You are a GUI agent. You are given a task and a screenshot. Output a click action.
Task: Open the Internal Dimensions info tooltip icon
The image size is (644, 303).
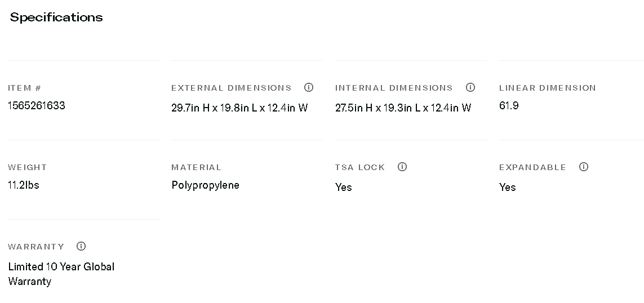coord(470,87)
